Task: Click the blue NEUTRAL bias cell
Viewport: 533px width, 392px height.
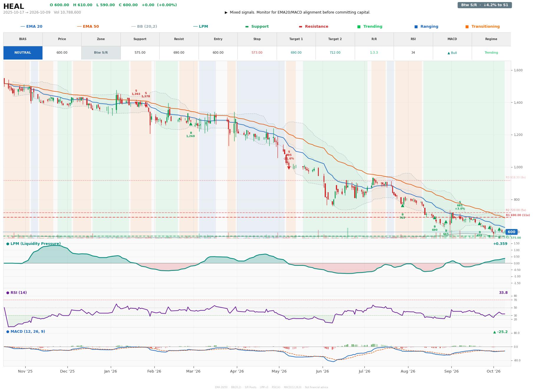Action: [x=23, y=53]
